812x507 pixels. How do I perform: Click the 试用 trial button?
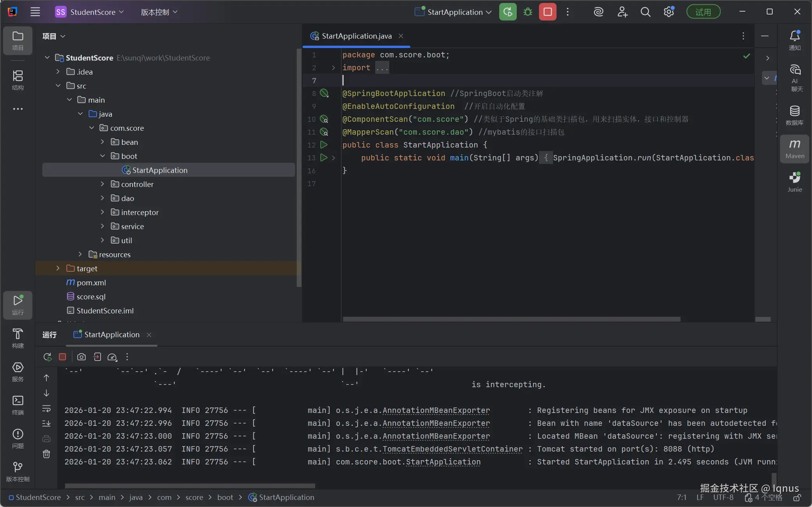[x=703, y=12]
